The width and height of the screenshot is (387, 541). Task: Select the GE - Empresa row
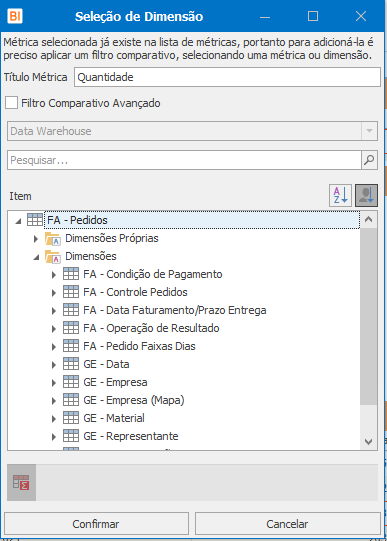pos(115,382)
